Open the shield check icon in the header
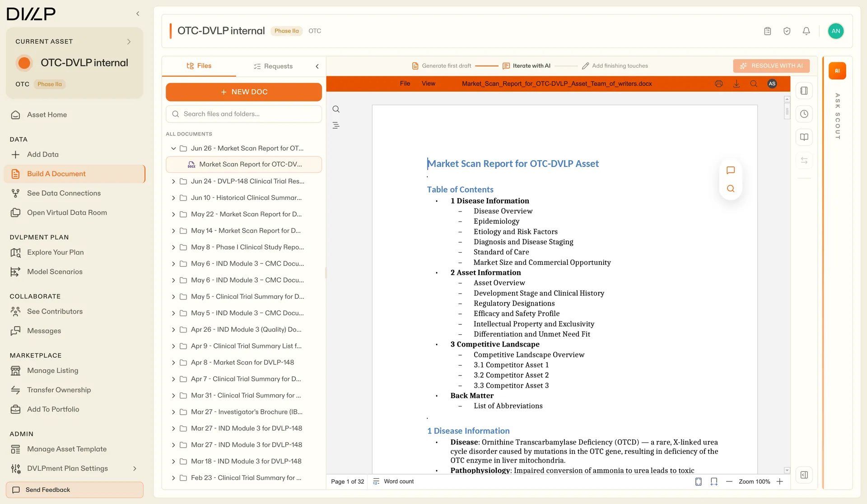Viewport: 867px width, 504px height. (x=787, y=31)
